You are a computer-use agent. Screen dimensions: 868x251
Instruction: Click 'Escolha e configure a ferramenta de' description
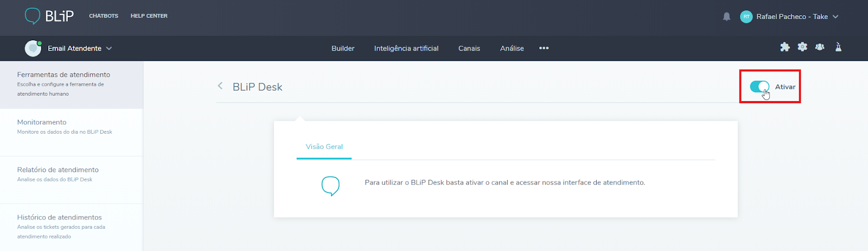pyautogui.click(x=60, y=84)
